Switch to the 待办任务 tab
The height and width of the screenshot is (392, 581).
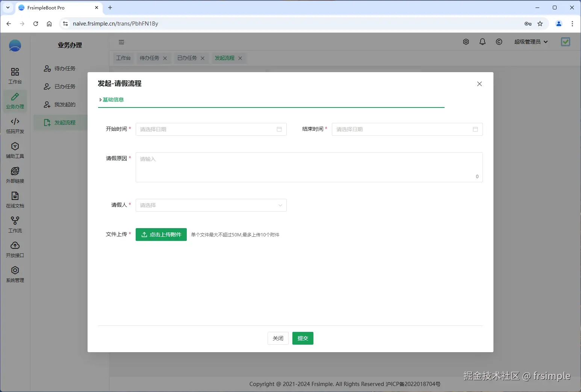point(149,58)
